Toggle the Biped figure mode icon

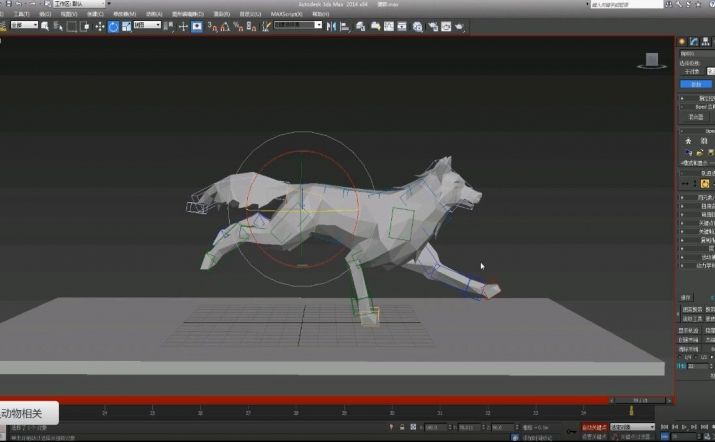[688, 141]
